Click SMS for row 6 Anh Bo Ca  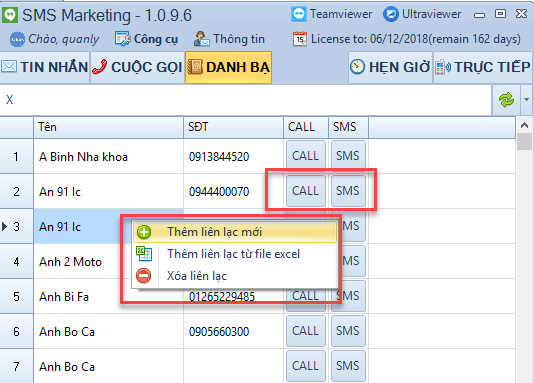pos(348,331)
